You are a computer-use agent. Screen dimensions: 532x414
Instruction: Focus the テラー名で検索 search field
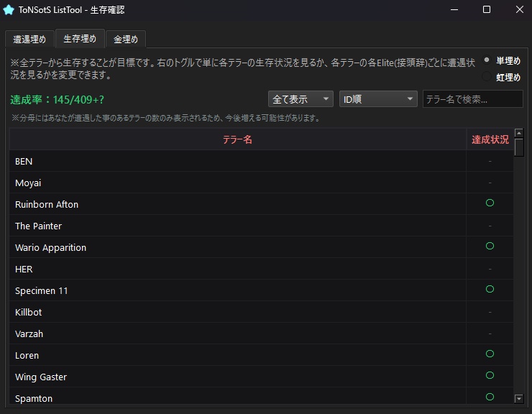tap(472, 99)
